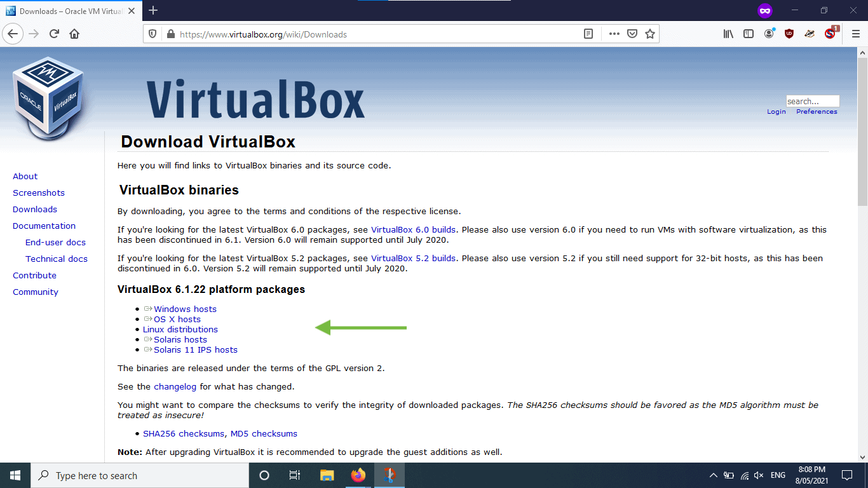Click the site search input field

(813, 101)
